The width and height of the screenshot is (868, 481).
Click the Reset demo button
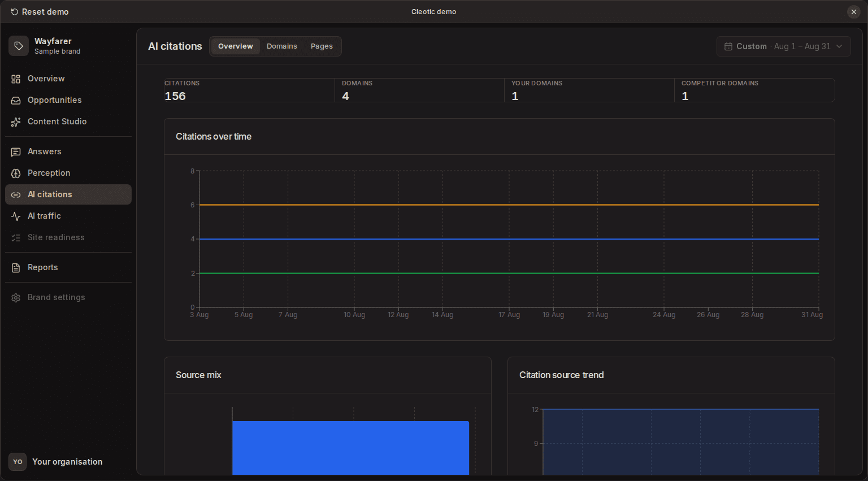tap(40, 12)
